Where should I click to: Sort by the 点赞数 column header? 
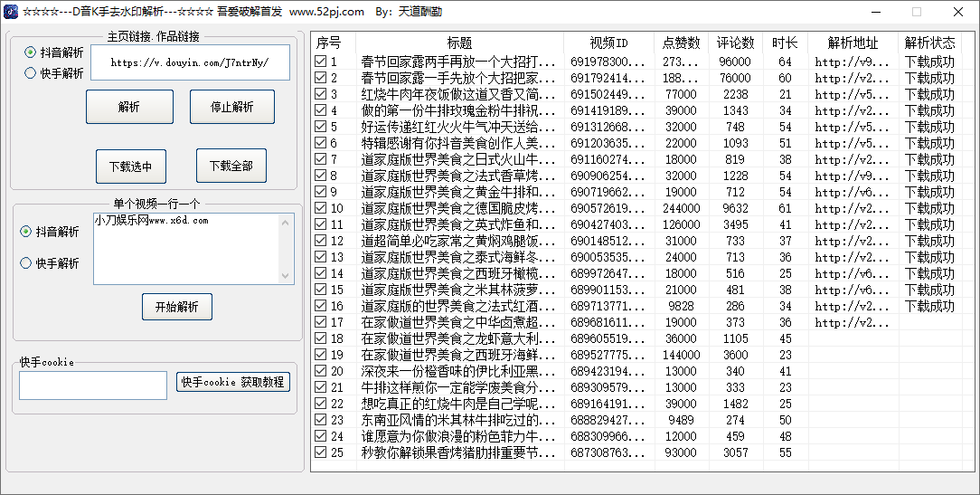tap(681, 43)
